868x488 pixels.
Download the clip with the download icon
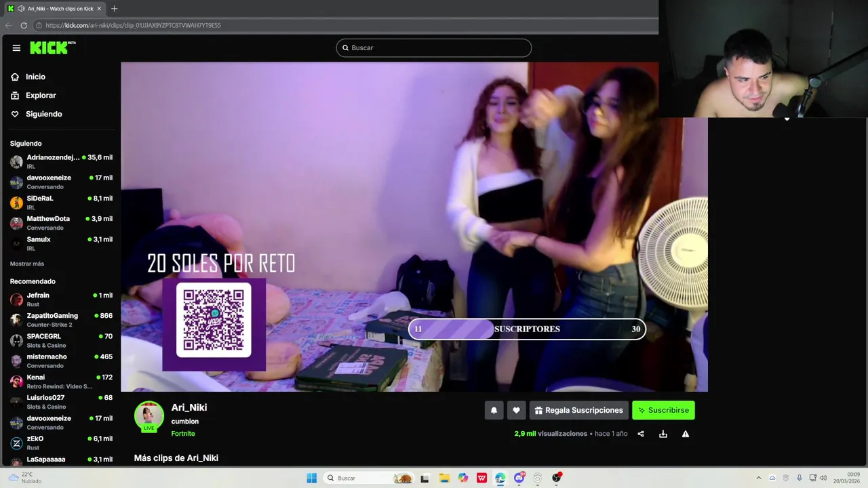663,434
